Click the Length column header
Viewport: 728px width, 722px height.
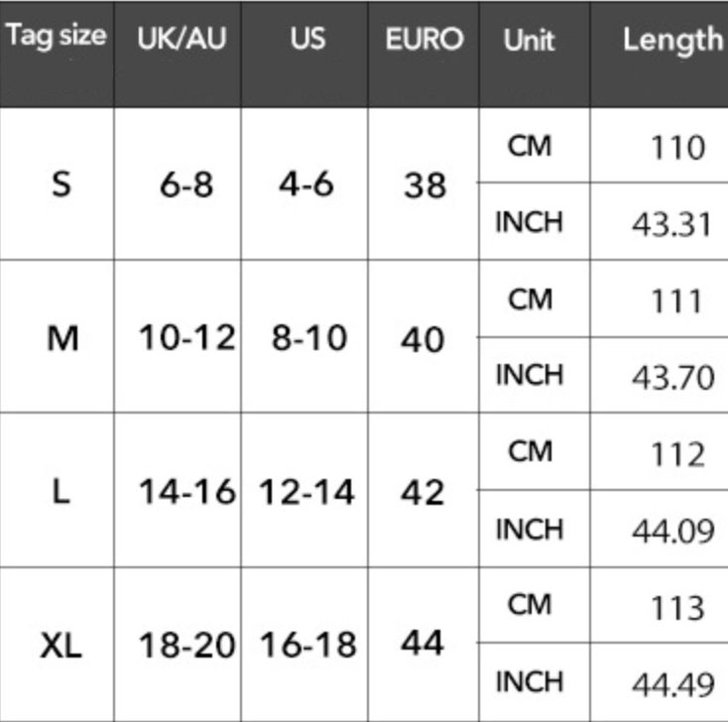click(x=671, y=40)
